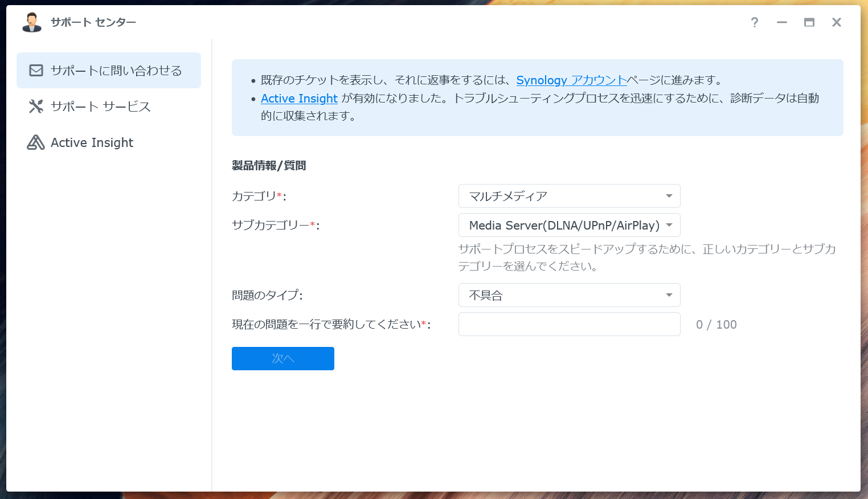This screenshot has height=499, width=868.
Task: Click the user avatar in the title bar
Action: [31, 22]
